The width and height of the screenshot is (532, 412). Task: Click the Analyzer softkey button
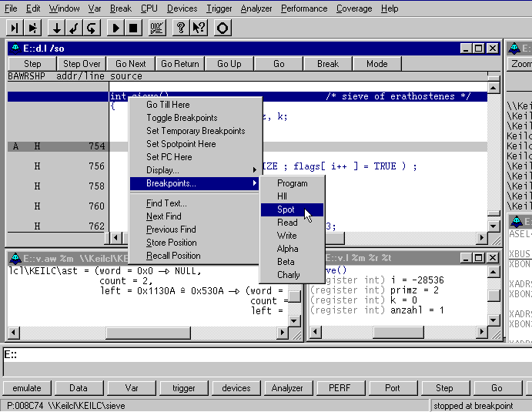click(x=287, y=388)
